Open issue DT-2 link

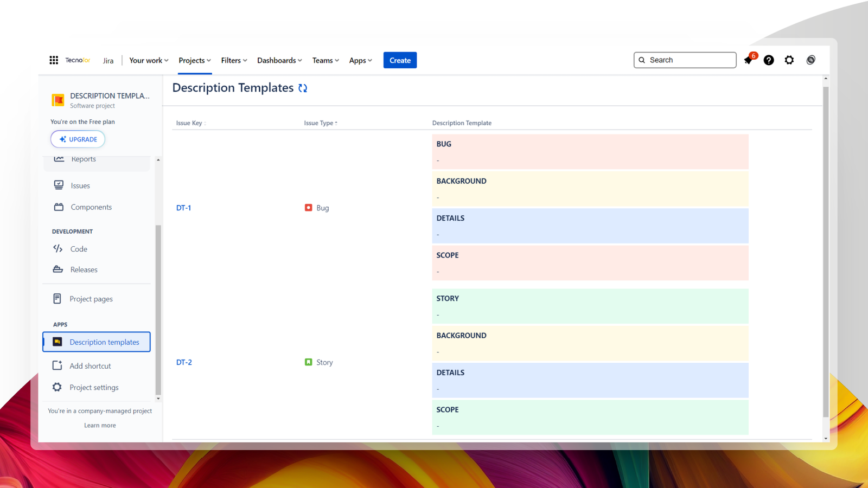(184, 362)
